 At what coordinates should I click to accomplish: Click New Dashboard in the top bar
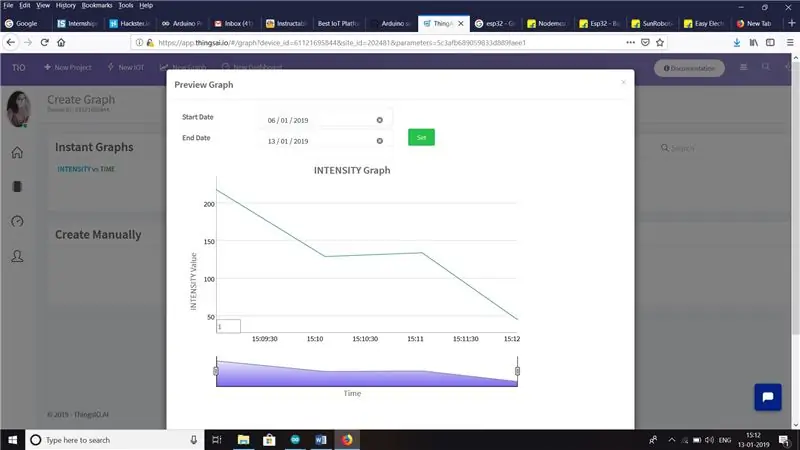[x=252, y=67]
